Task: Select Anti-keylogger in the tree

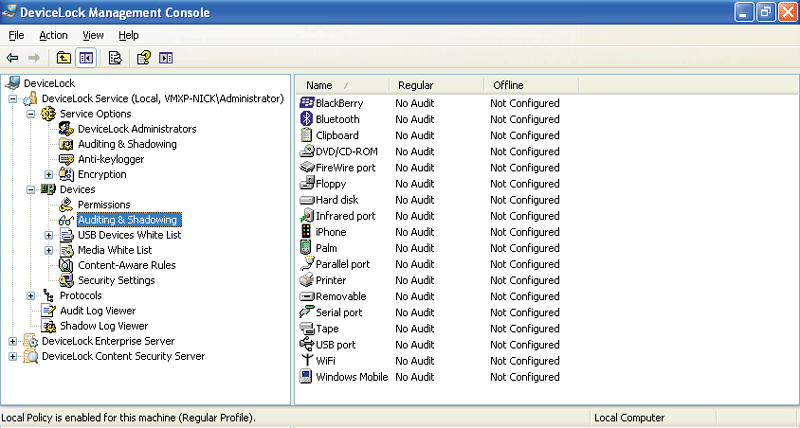Action: [111, 159]
